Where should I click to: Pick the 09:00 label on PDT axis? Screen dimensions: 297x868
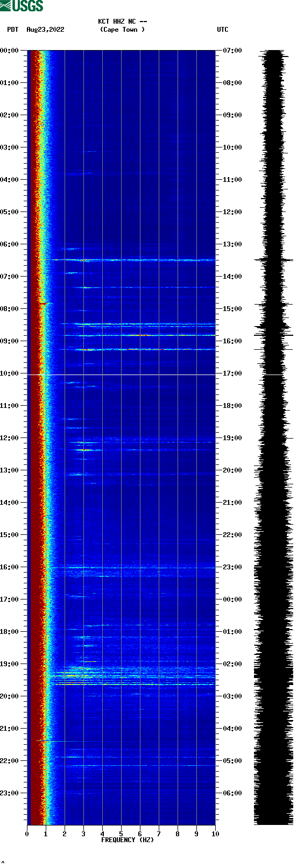tap(10, 341)
